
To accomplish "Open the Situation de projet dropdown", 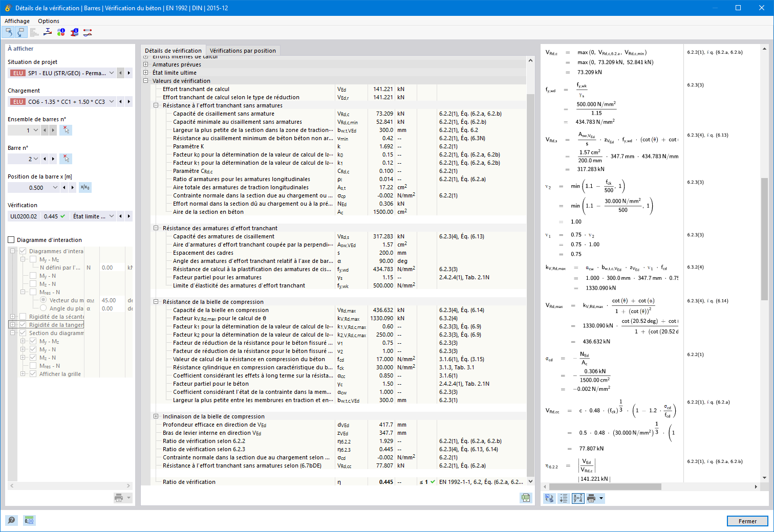I will [x=112, y=73].
